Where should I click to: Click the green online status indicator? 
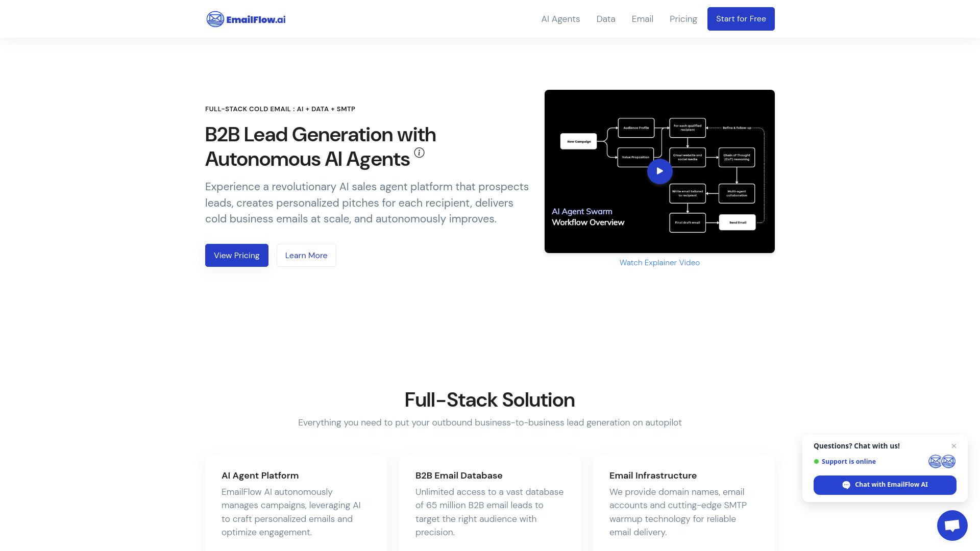coord(817,462)
